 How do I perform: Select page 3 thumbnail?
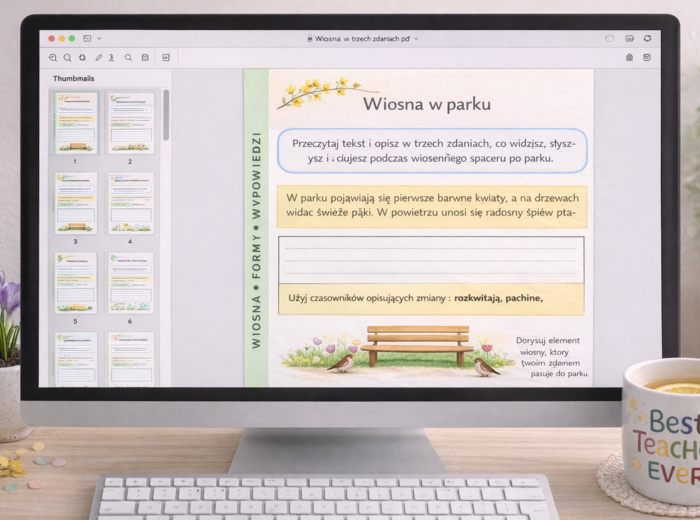(x=76, y=203)
